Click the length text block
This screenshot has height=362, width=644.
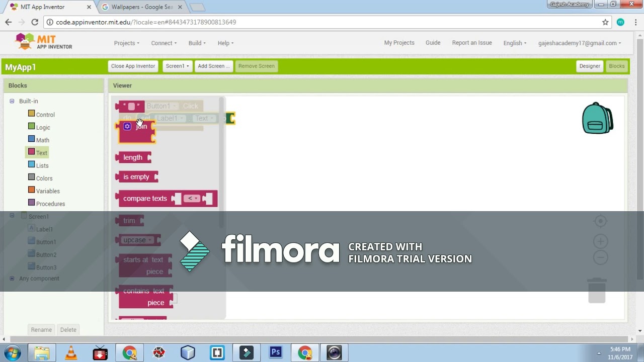tap(133, 157)
